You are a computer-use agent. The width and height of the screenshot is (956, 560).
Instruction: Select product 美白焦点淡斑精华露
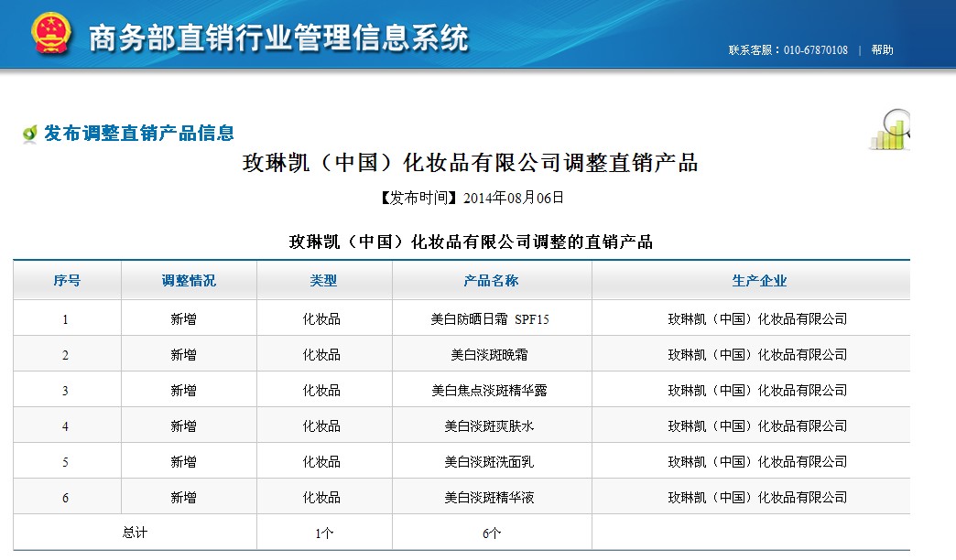click(x=490, y=390)
